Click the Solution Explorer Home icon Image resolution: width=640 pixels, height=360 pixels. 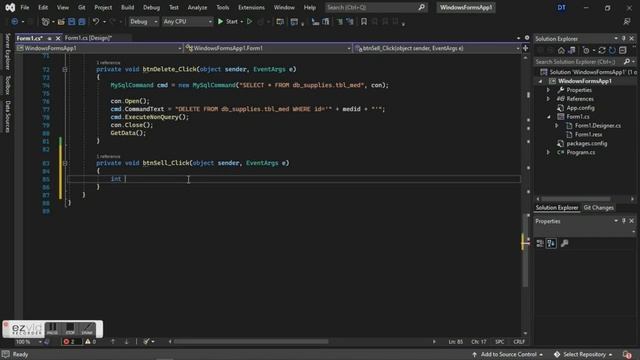(x=561, y=50)
